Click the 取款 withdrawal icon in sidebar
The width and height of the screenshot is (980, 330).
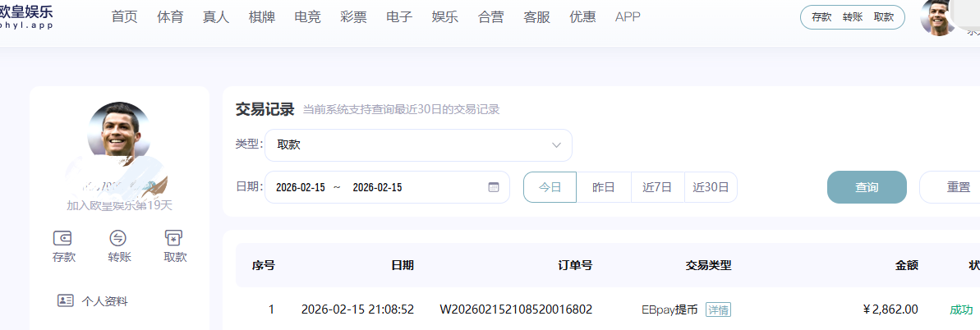(174, 239)
